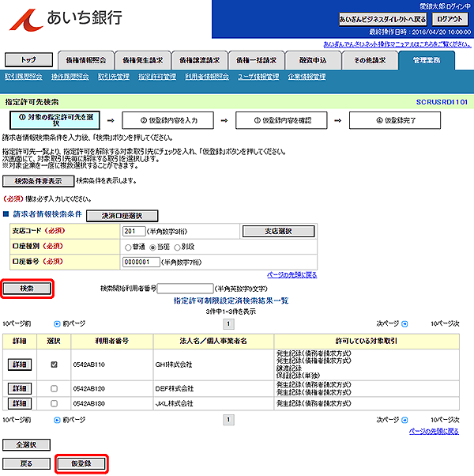Click ページの先頭に戻る link below results

[x=434, y=432]
